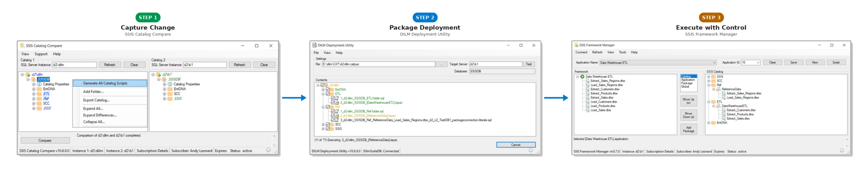Open the Tools menu in Framework Manager
The width and height of the screenshot is (868, 172).
[x=622, y=52]
